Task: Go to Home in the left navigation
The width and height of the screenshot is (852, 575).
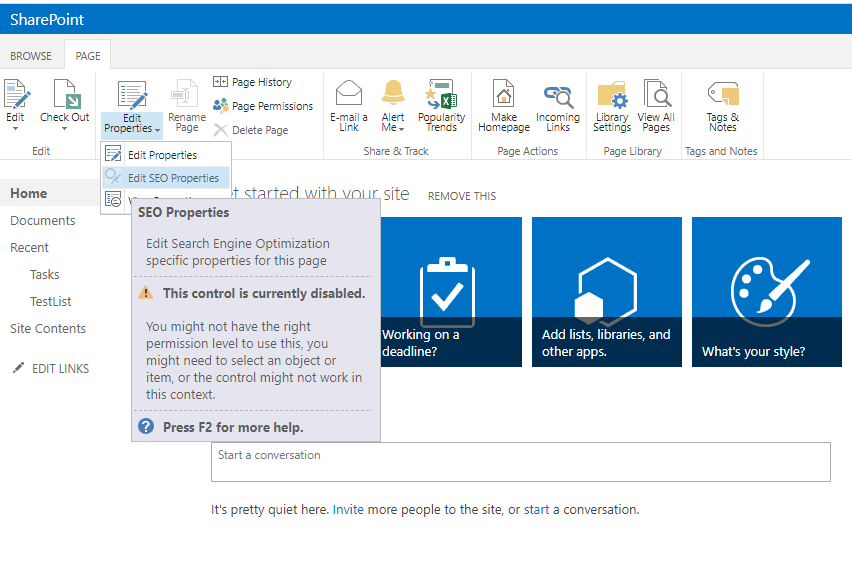Action: click(29, 193)
